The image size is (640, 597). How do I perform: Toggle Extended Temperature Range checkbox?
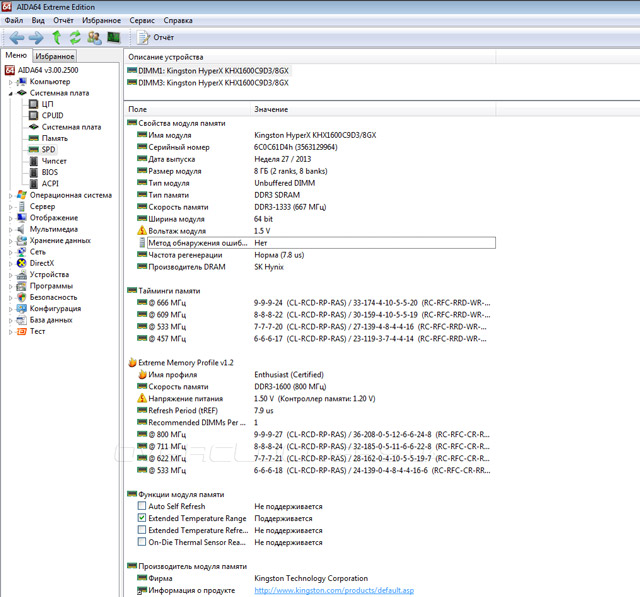(x=142, y=518)
